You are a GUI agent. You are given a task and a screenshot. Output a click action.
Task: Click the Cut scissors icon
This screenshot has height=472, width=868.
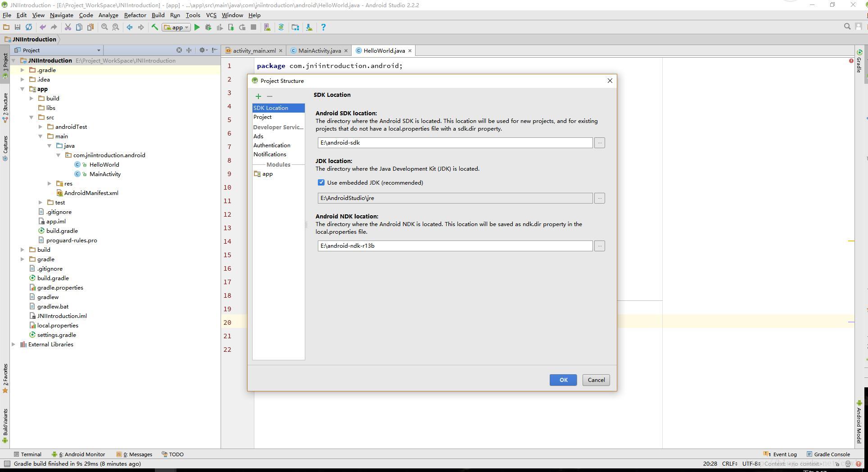(68, 27)
